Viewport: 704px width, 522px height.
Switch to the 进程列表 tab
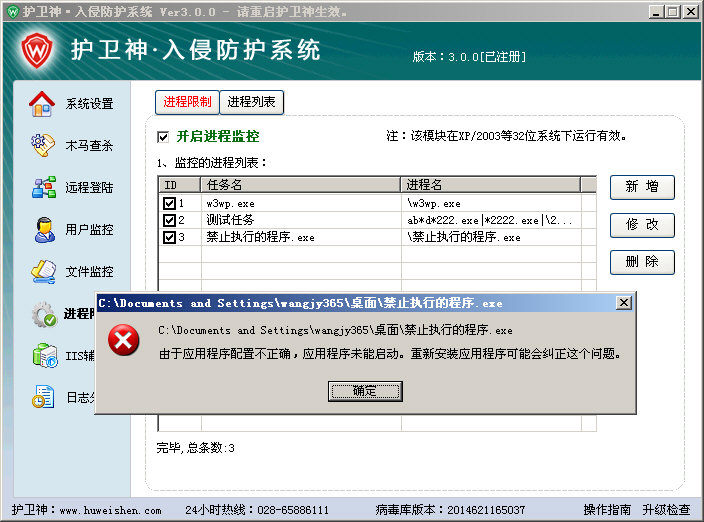pos(251,102)
